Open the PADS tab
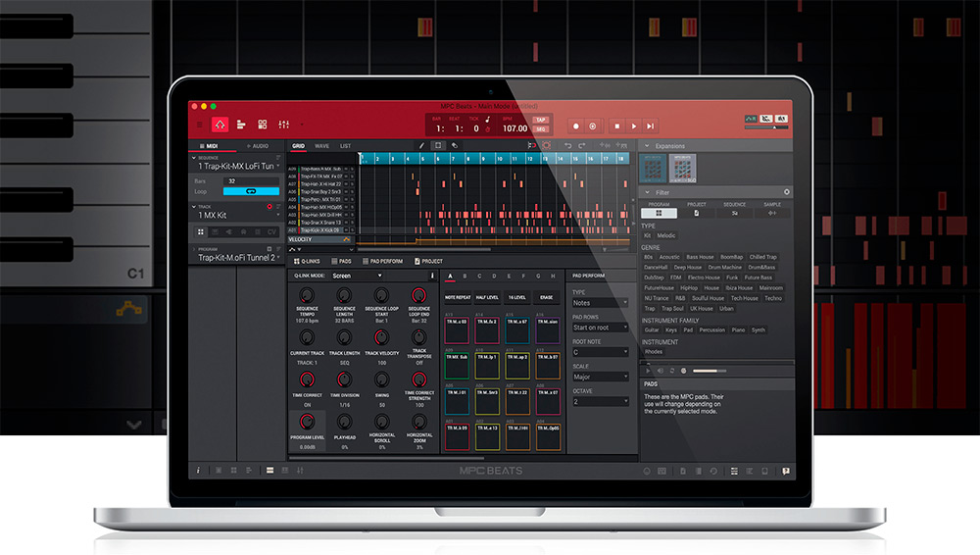980x555 pixels. [x=341, y=261]
